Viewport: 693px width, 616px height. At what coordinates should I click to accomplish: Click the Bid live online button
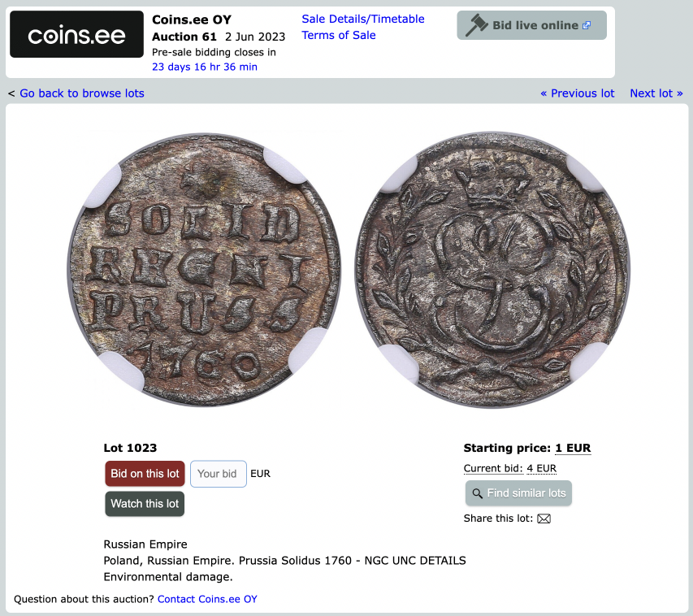coord(531,25)
